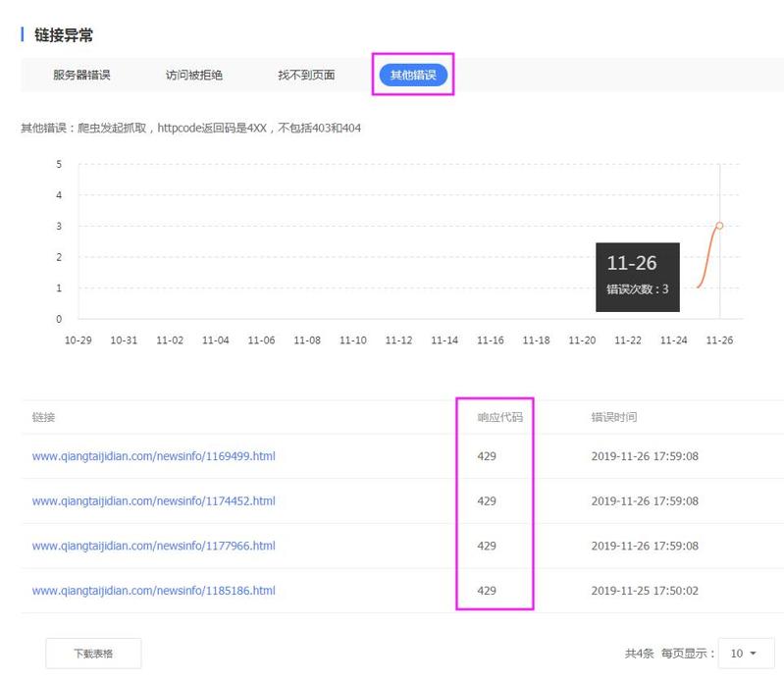This screenshot has width=784, height=681.
Task: Click the 11-24 x-axis date label
Action: pyautogui.click(x=673, y=340)
